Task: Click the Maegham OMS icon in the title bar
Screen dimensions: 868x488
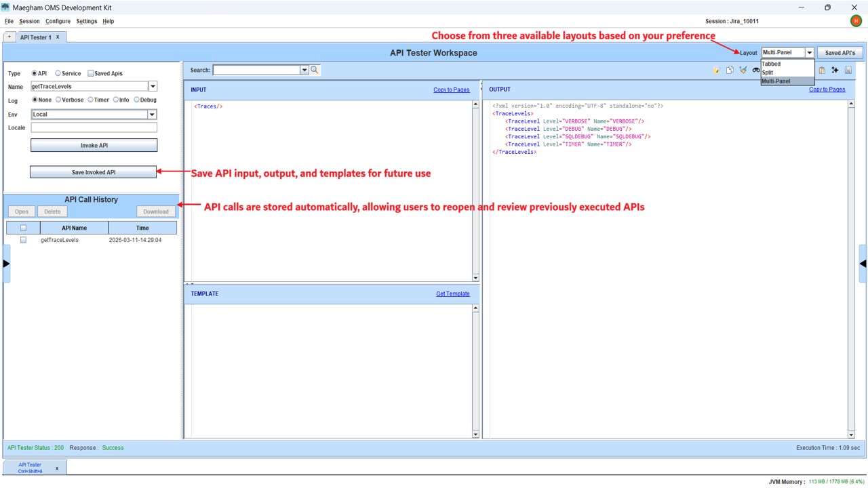Action: tap(7, 7)
